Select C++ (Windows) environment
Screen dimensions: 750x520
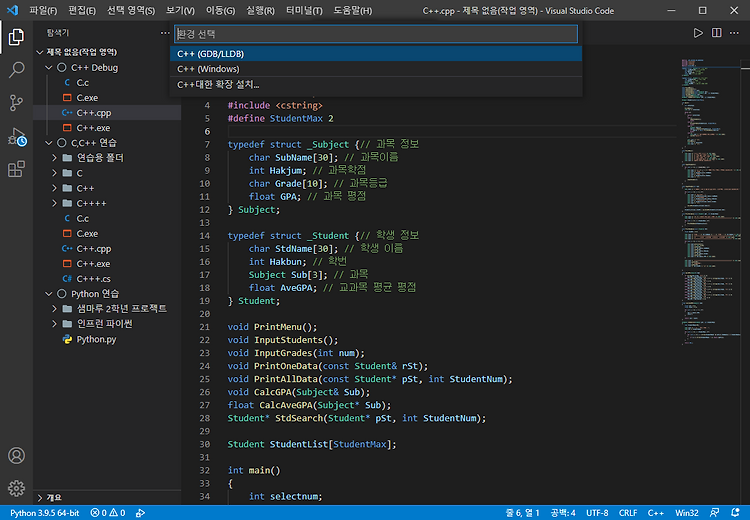click(x=376, y=69)
